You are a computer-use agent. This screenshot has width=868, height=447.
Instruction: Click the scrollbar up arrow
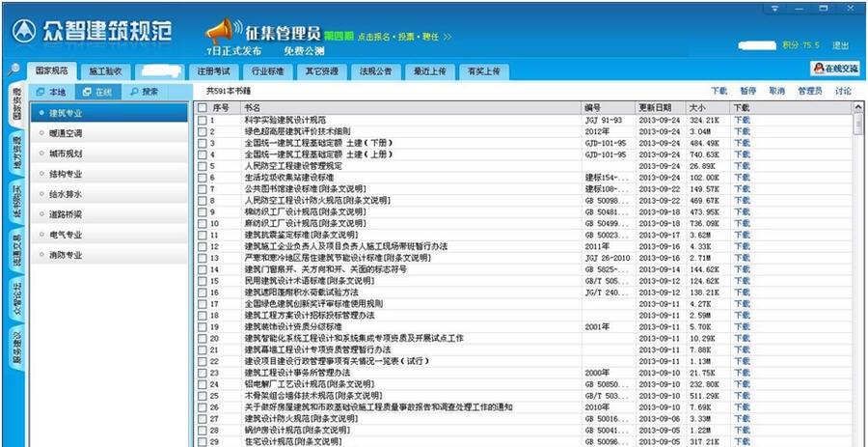pyautogui.click(x=858, y=107)
